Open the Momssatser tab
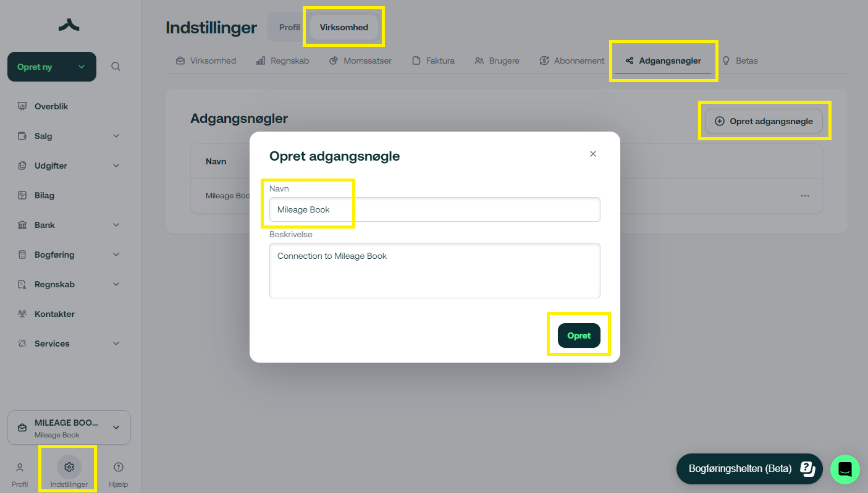868x493 pixels. (360, 61)
